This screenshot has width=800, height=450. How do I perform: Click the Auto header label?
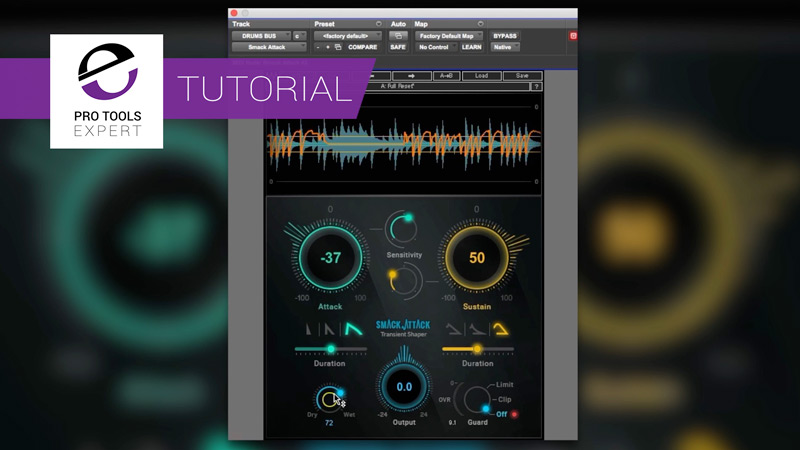pyautogui.click(x=398, y=24)
